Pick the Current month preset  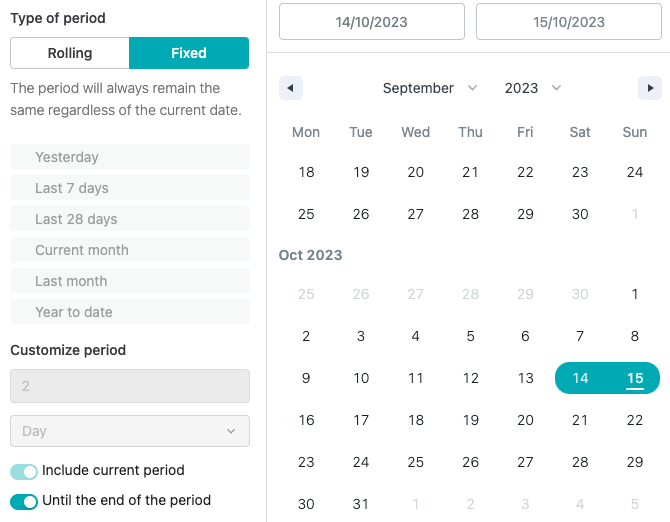pos(130,250)
